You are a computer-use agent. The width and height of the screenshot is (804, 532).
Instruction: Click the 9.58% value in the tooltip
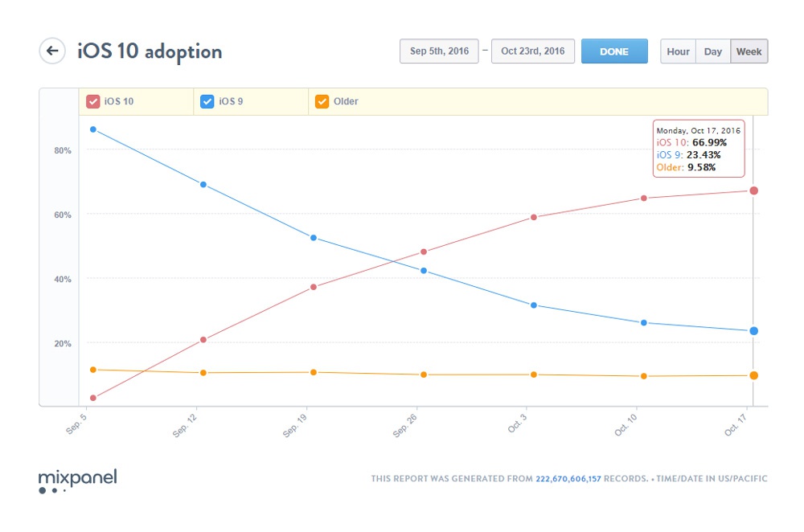[701, 167]
